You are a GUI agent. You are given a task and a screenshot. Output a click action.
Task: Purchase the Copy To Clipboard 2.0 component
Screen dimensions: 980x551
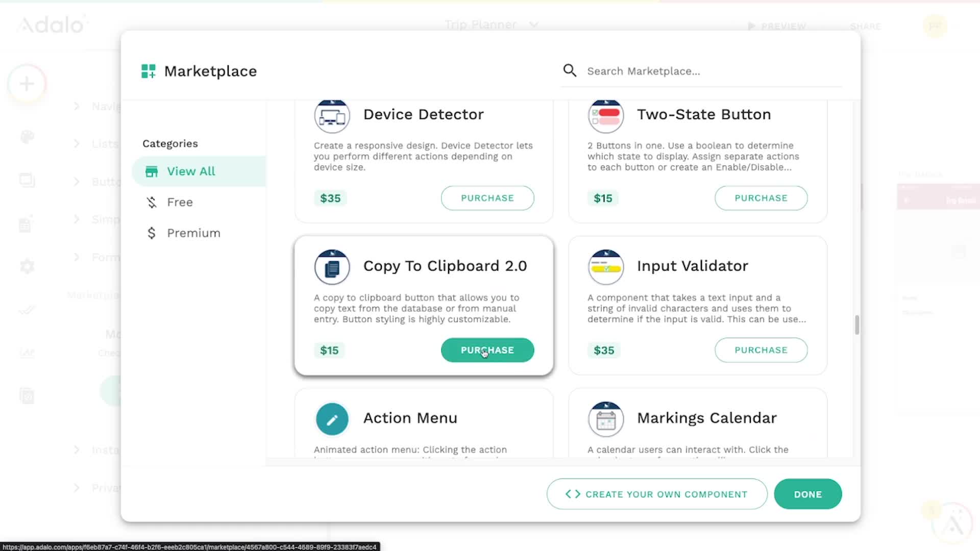(487, 350)
